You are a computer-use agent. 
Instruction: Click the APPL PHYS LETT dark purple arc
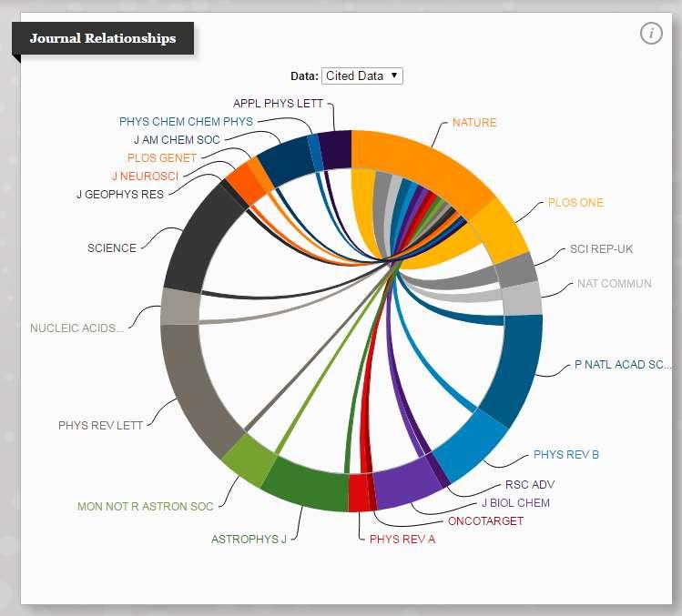click(335, 150)
